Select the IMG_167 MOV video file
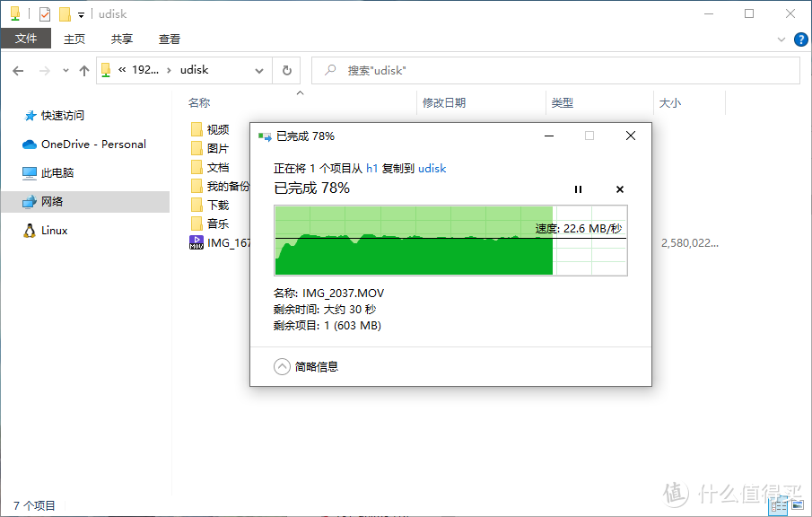The width and height of the screenshot is (812, 517). [x=220, y=242]
